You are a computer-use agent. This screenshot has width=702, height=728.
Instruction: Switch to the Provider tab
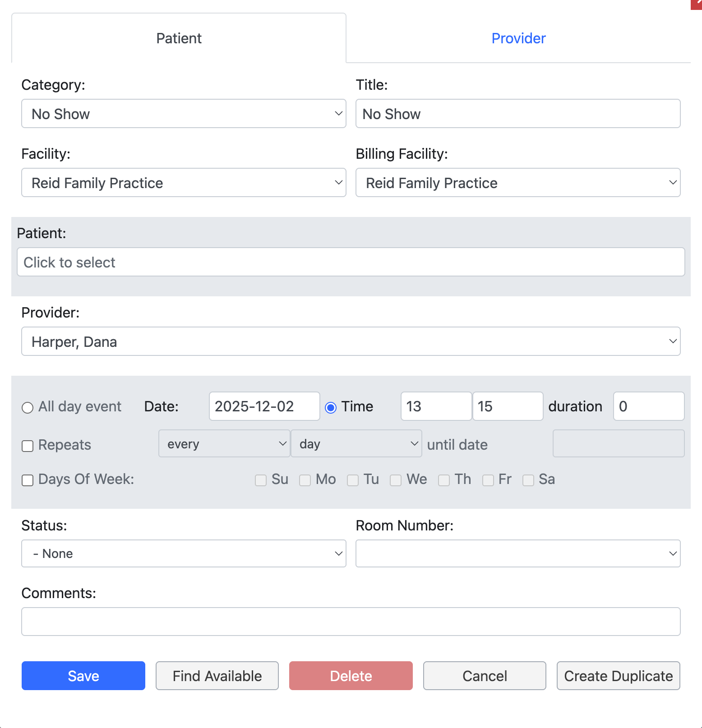pos(518,38)
